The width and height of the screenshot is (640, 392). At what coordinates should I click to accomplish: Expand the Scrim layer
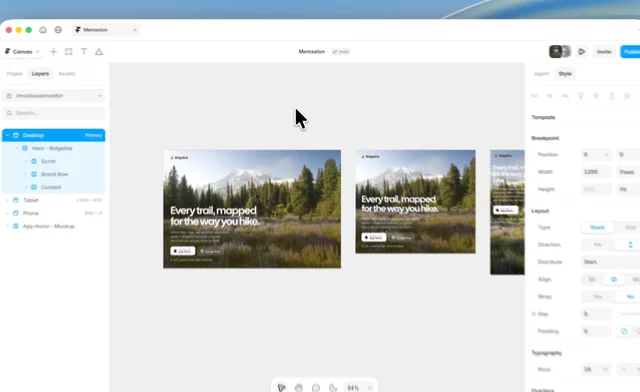26,161
